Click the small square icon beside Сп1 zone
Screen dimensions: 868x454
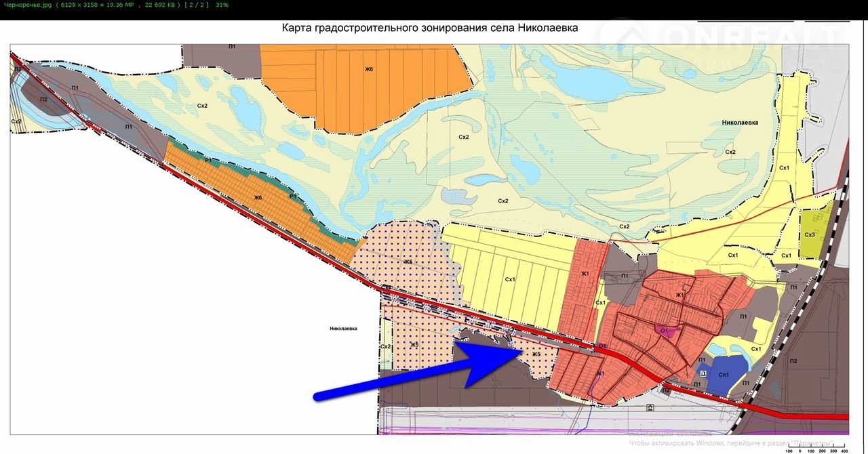(x=703, y=373)
